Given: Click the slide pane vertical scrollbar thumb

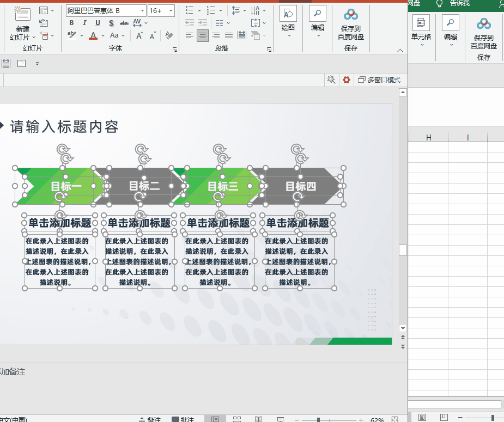Looking at the screenshot, I should coord(403,250).
